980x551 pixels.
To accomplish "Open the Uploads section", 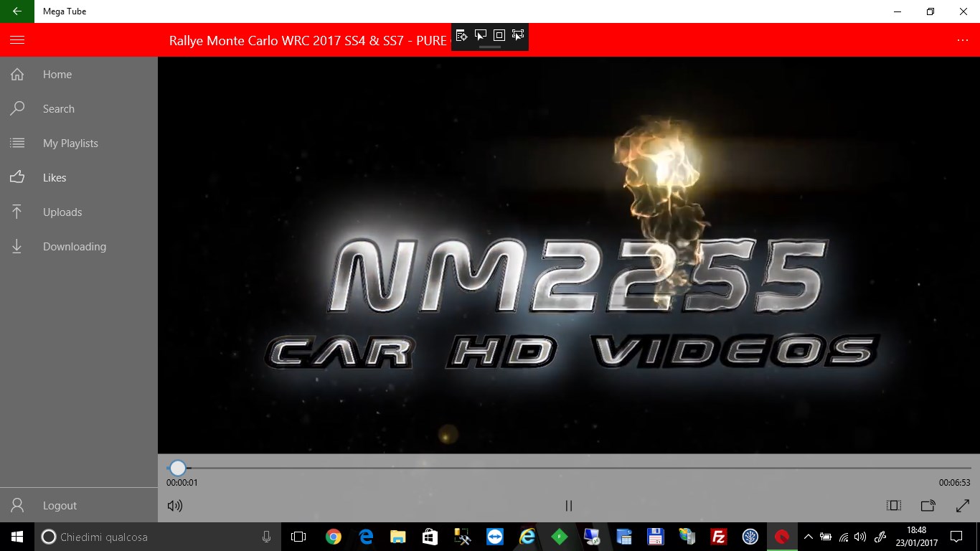I will pyautogui.click(x=79, y=212).
